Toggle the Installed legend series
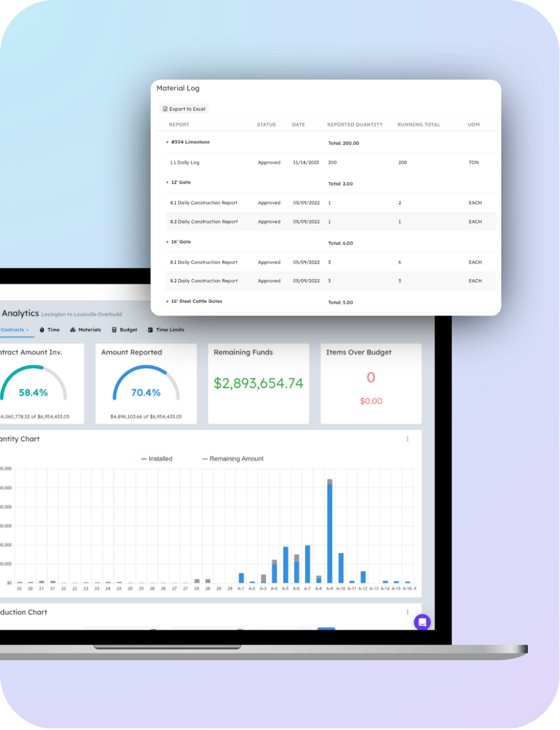This screenshot has width=560, height=730. pyautogui.click(x=157, y=459)
